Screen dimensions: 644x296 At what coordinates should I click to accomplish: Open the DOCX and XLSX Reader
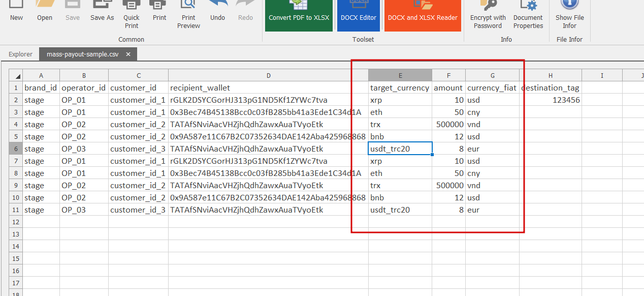click(x=423, y=15)
